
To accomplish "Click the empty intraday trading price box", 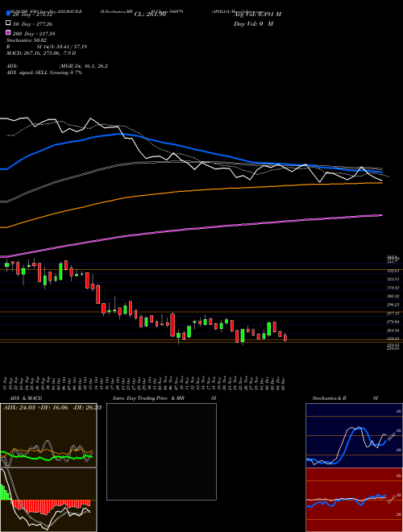I will tap(161, 451).
